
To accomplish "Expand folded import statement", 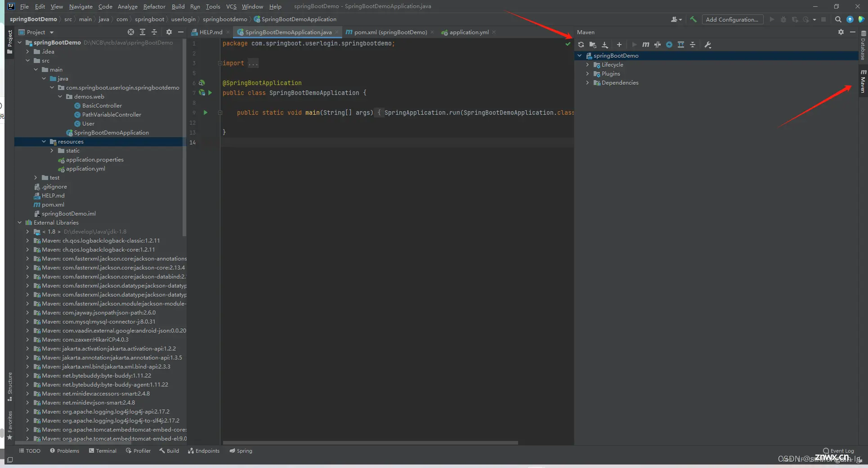I will (x=220, y=63).
